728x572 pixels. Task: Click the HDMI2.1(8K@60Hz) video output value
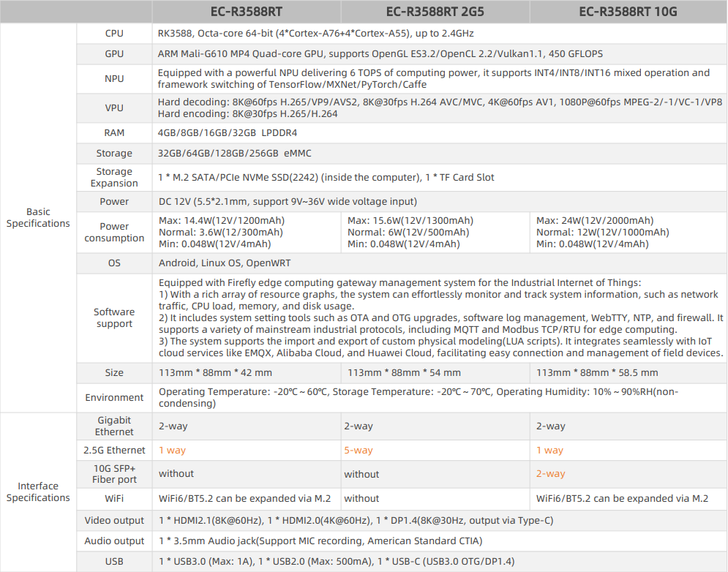(356, 521)
